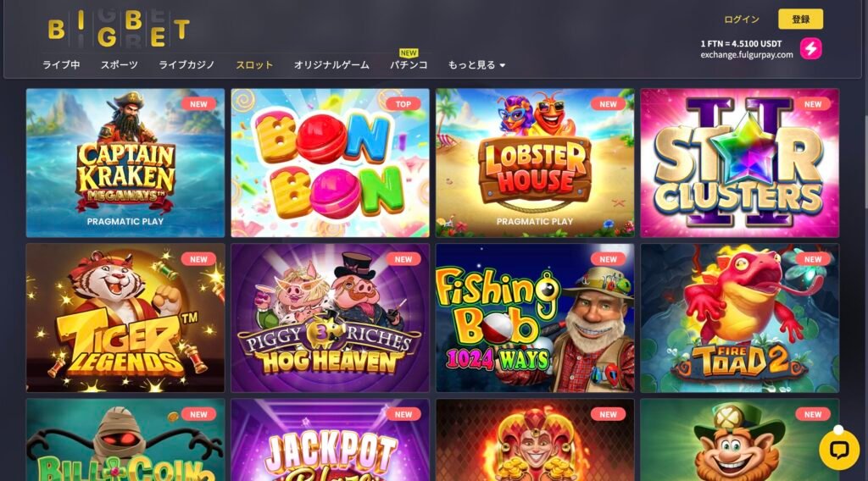Select the Star Clusters II slot
Image resolution: width=868 pixels, height=481 pixels.
[739, 163]
